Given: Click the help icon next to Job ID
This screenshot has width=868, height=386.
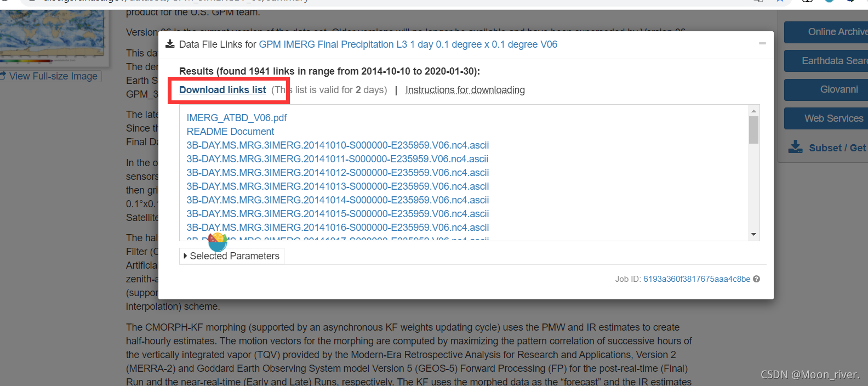Looking at the screenshot, I should (x=757, y=279).
